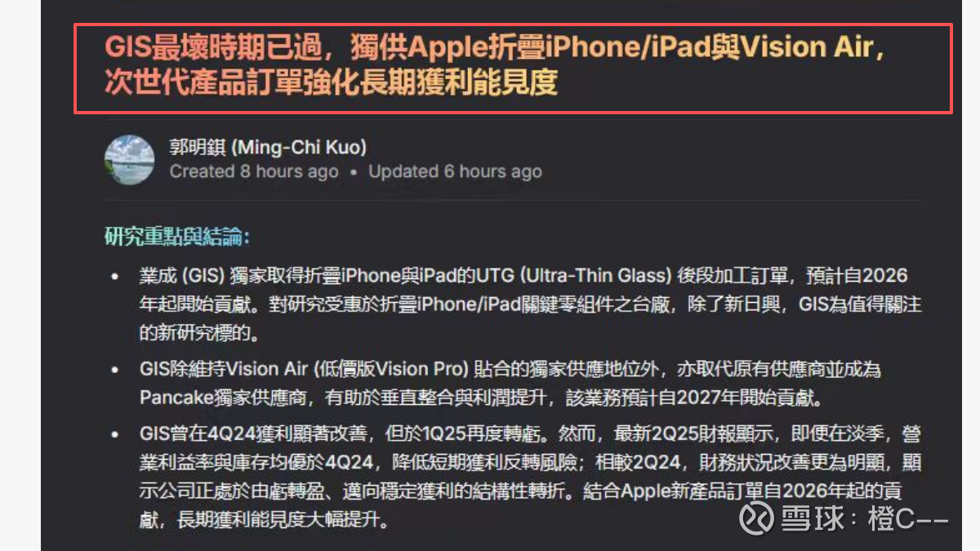Select the 研究重點與結論 section heading
Screen dimensions: 980x551
click(177, 238)
